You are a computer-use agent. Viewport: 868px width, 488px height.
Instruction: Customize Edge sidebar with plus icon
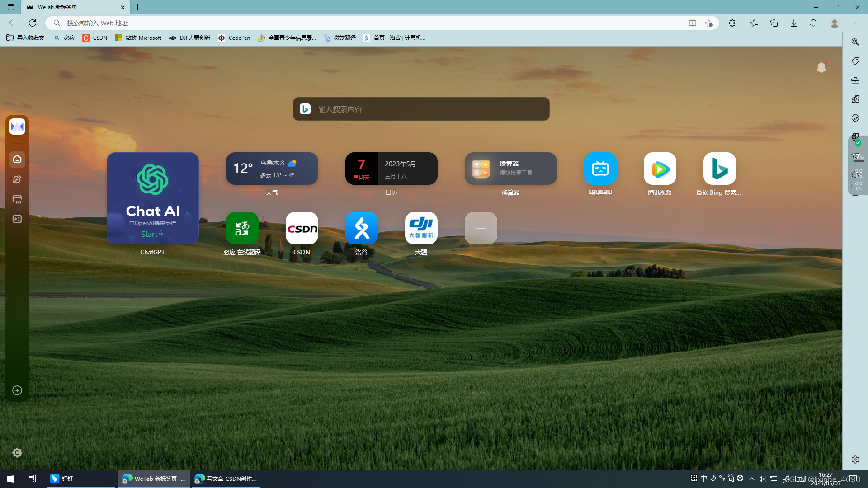[x=855, y=196]
